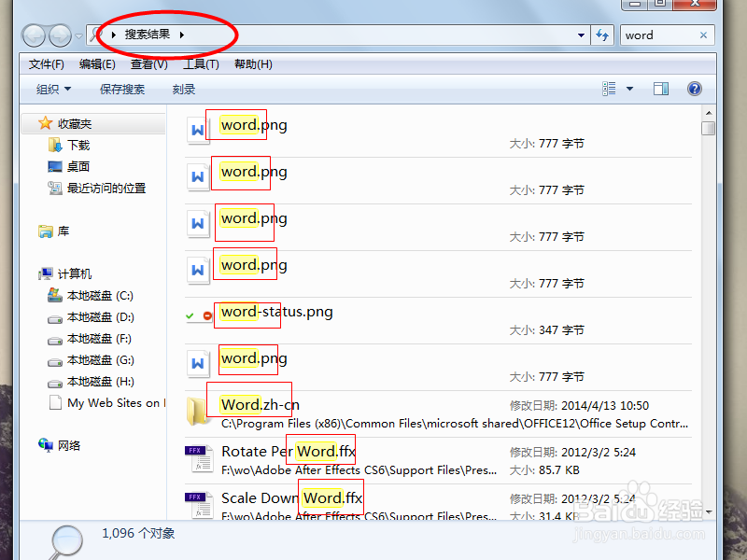Open the 查看(V) menu

pos(149,64)
